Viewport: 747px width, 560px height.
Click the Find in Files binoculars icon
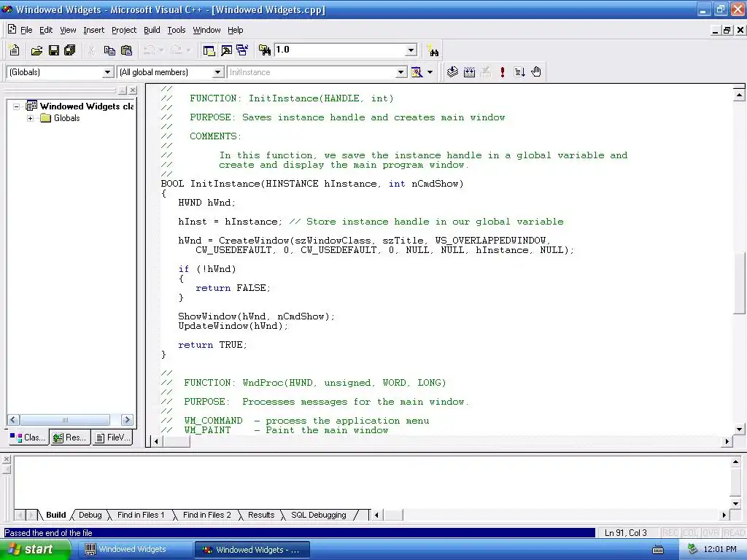click(264, 50)
